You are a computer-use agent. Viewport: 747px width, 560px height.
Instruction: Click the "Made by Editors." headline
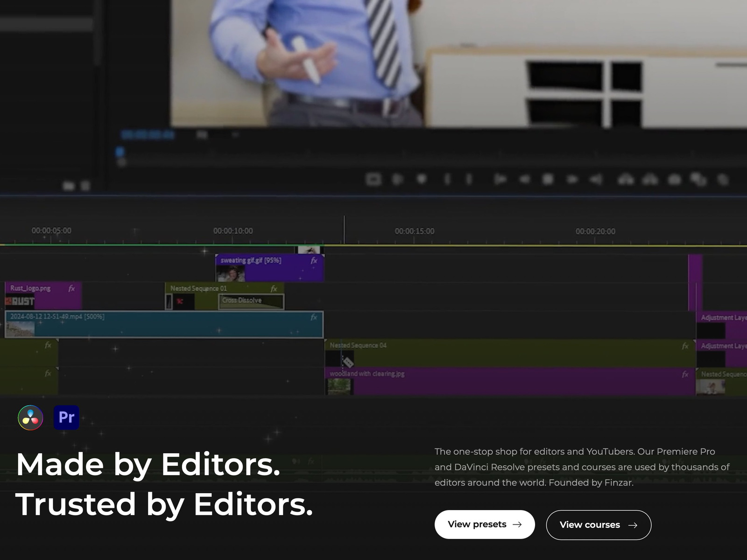point(148,464)
